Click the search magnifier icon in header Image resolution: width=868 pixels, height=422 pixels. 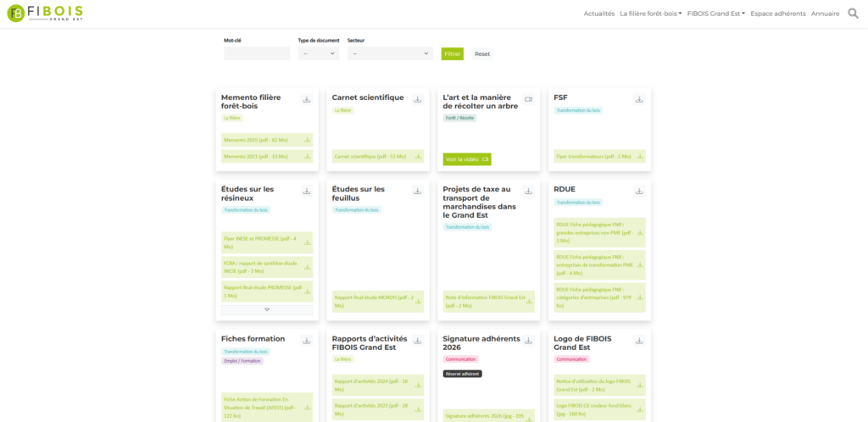pos(853,14)
